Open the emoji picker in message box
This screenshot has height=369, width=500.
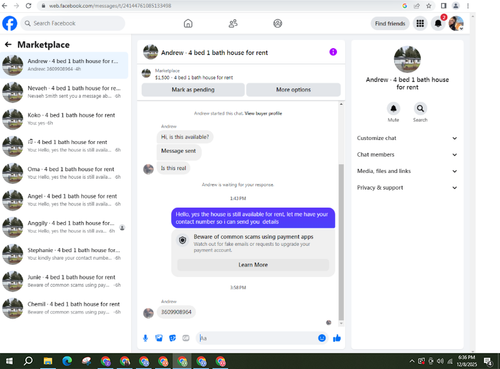coord(322,338)
